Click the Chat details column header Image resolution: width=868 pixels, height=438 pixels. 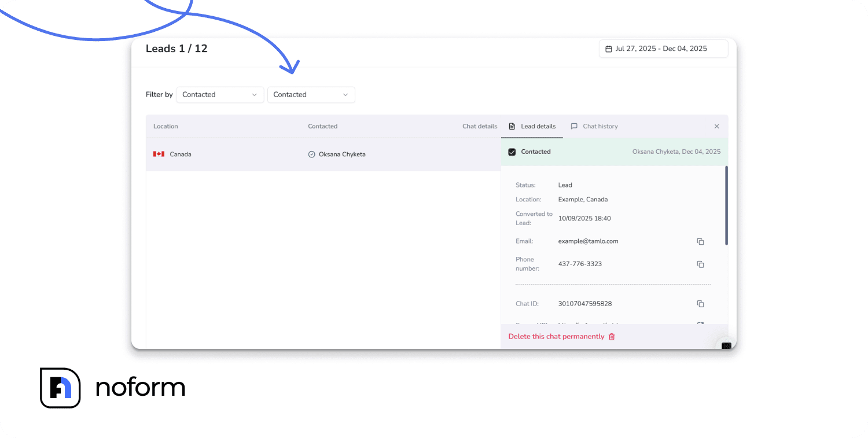[479, 126]
